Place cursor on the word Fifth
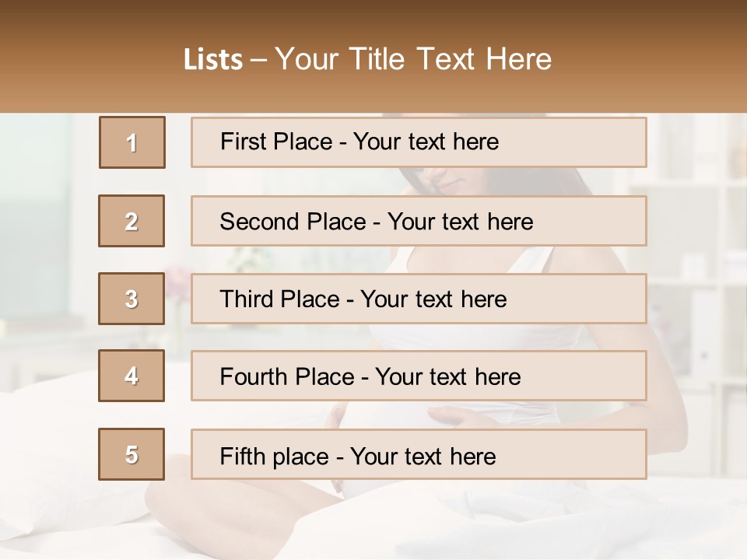The height and width of the screenshot is (560, 747). click(242, 456)
